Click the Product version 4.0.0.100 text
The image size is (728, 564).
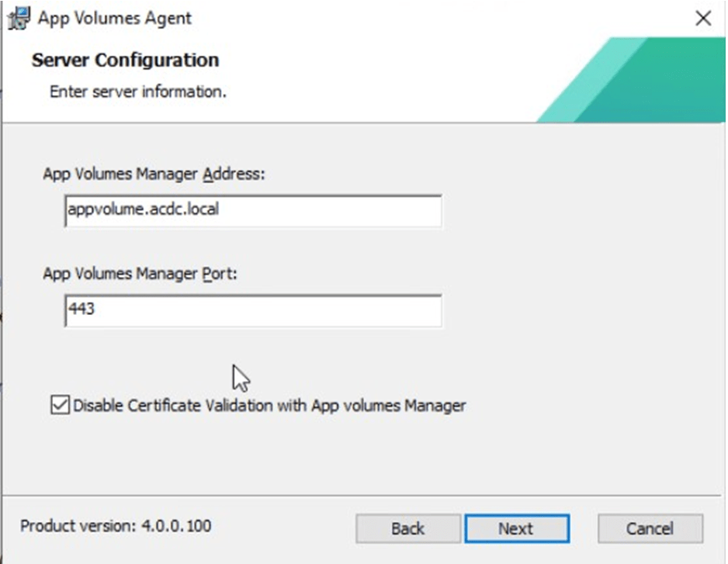116,526
